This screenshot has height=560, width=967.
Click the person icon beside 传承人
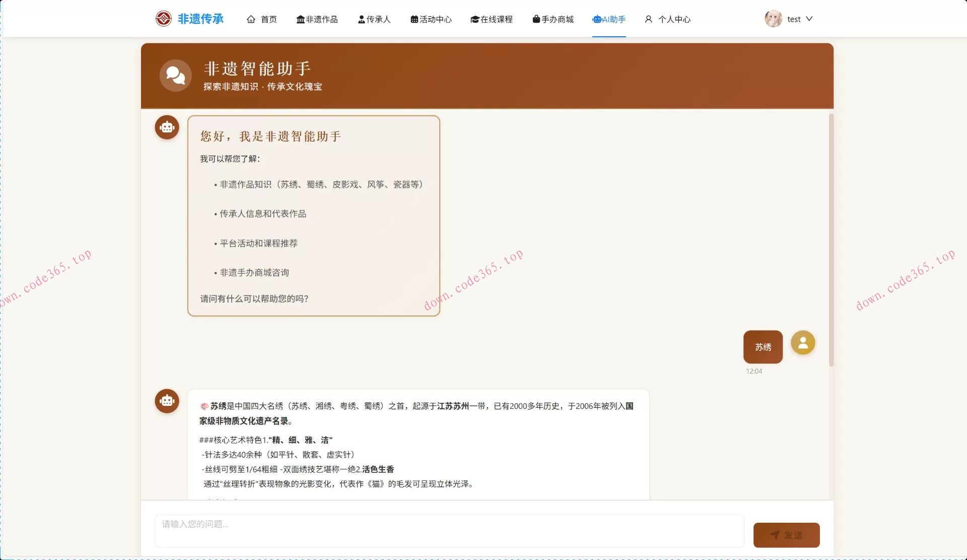pyautogui.click(x=361, y=19)
